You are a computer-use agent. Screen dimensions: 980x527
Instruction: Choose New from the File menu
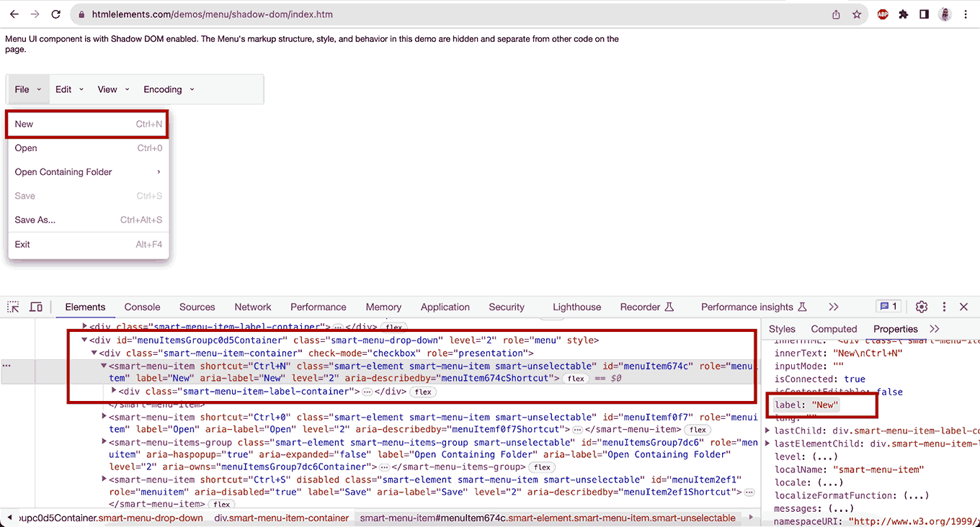coord(88,124)
